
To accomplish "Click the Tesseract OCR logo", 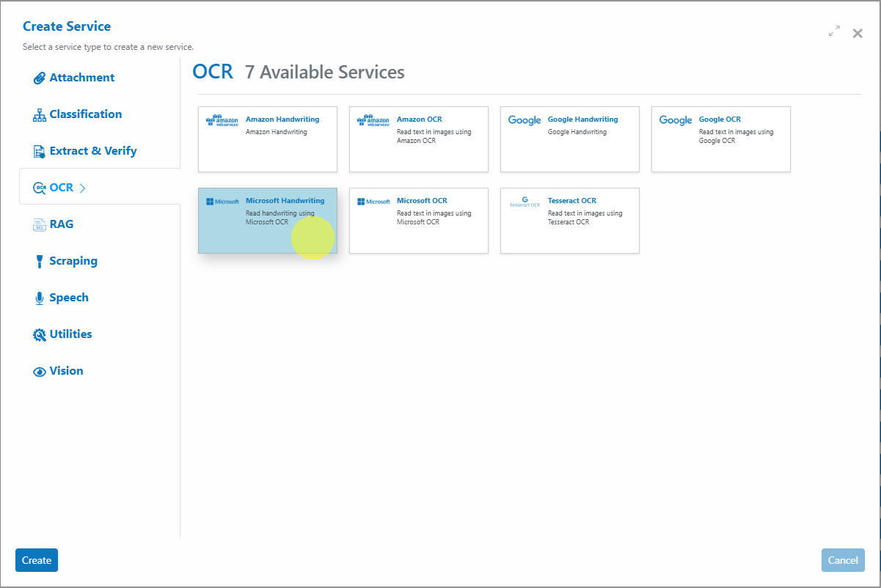I will point(524,202).
